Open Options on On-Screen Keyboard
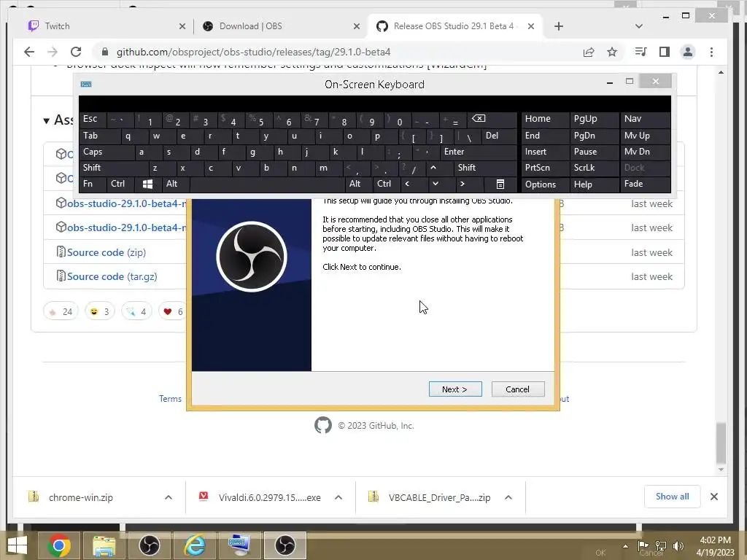 click(545, 184)
